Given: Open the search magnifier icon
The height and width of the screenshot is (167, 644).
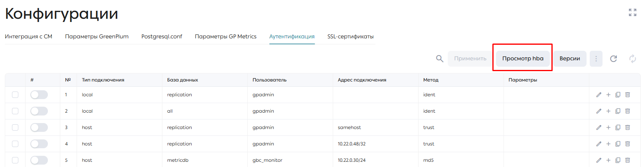Looking at the screenshot, I should [439, 59].
